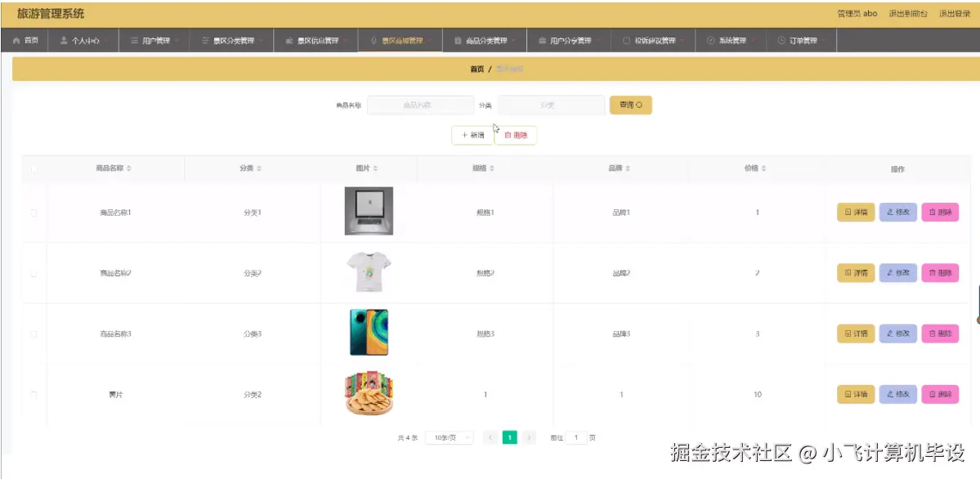Click pink 删除 for 商品名称1 row
Image resolution: width=980 pixels, height=479 pixels.
coord(940,213)
